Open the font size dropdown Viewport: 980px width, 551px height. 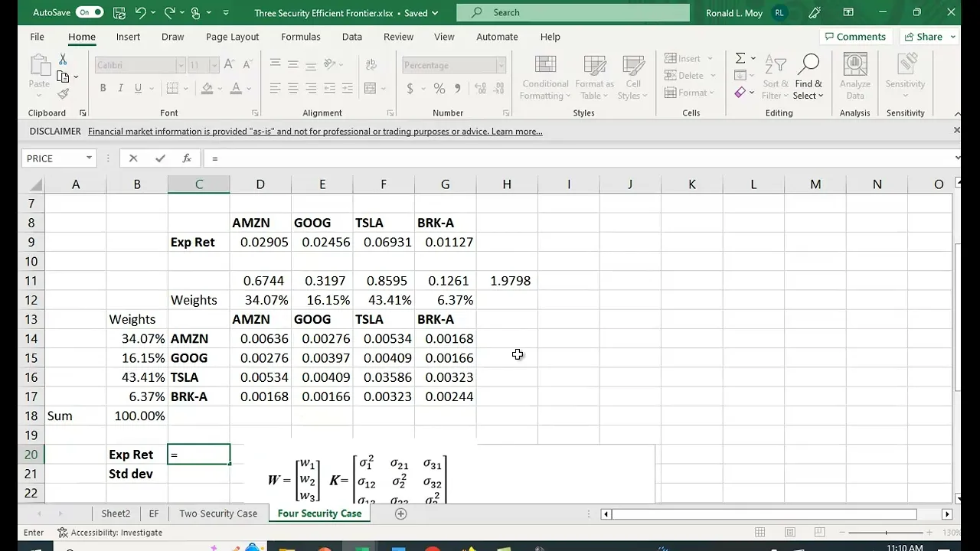(x=214, y=65)
